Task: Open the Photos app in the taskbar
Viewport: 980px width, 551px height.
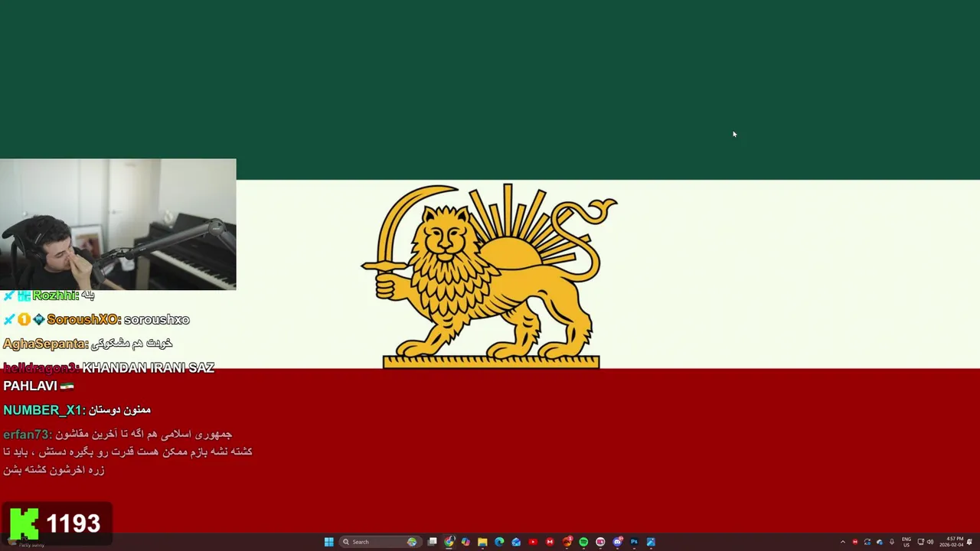Action: (x=651, y=542)
